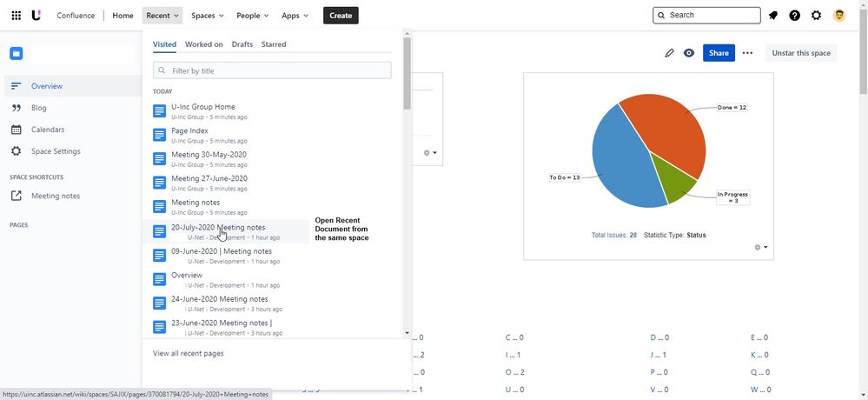Click the search magnifier icon in top bar
868x400 pixels.
[661, 16]
